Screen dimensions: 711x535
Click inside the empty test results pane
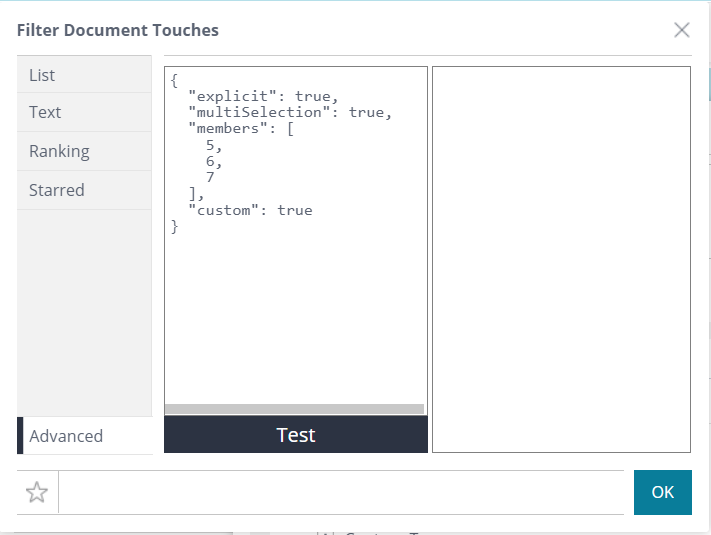(561, 259)
